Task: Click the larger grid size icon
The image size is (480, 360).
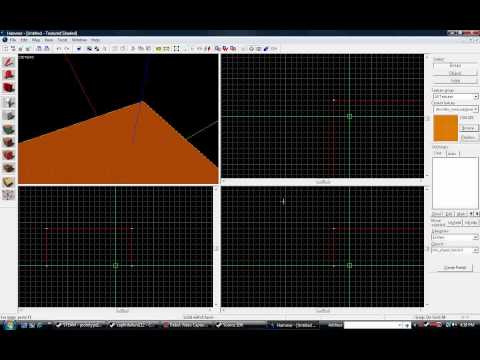Action: point(28,49)
